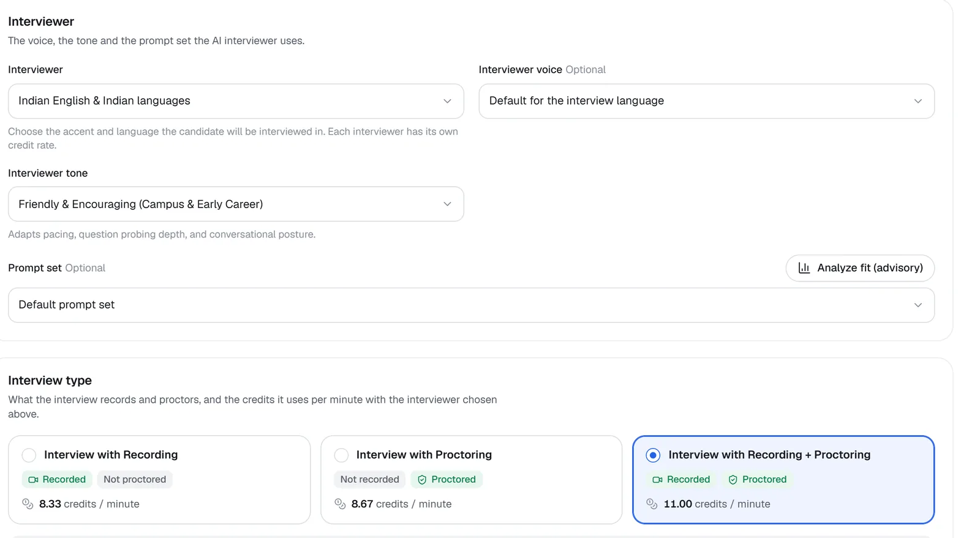Click the camera icon in first card's Recorded badge
Image resolution: width=980 pixels, height=538 pixels.
coord(34,480)
